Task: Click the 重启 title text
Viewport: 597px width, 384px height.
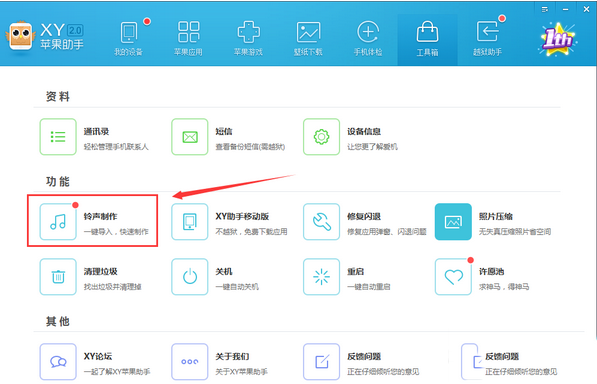Action: click(356, 272)
